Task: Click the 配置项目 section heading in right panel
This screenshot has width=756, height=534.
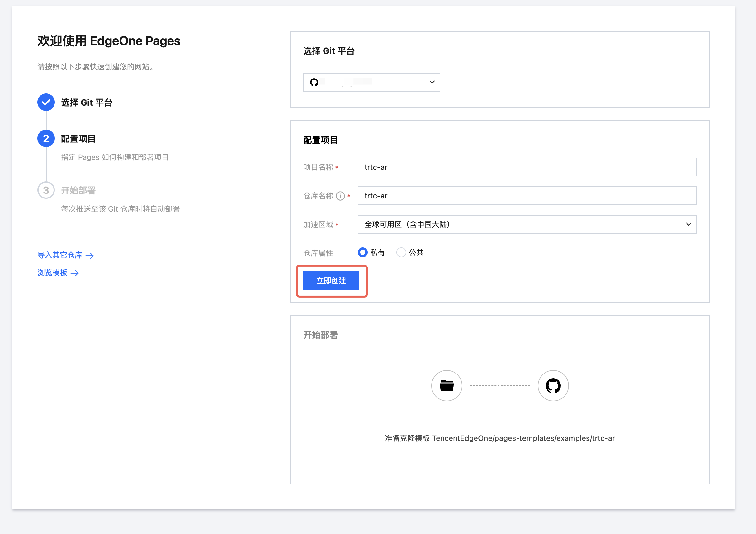Action: (x=320, y=140)
